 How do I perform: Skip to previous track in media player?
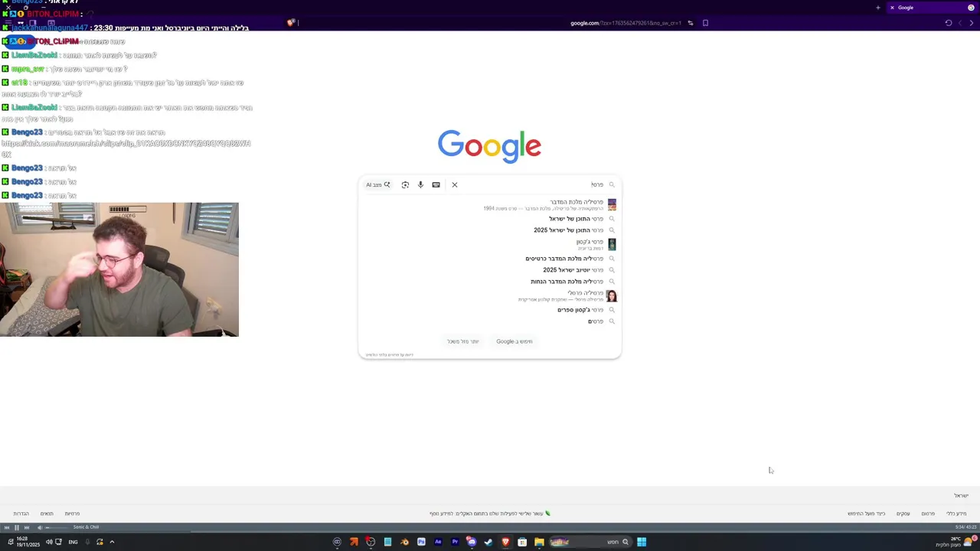(7, 527)
